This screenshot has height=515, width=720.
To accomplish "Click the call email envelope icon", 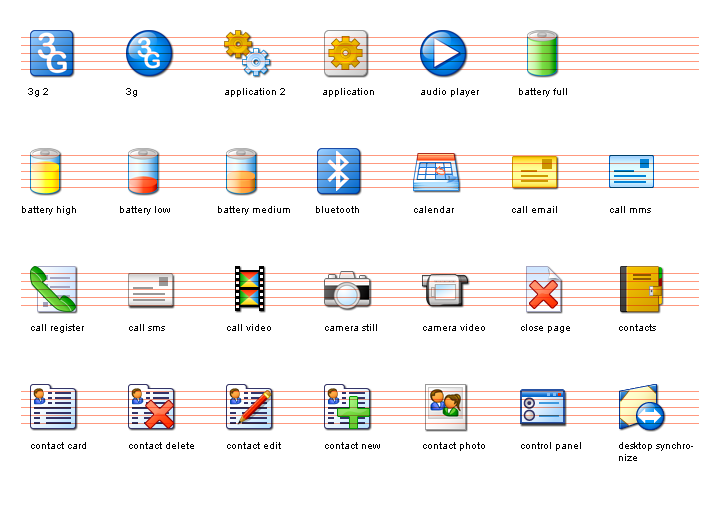I will pos(534,172).
